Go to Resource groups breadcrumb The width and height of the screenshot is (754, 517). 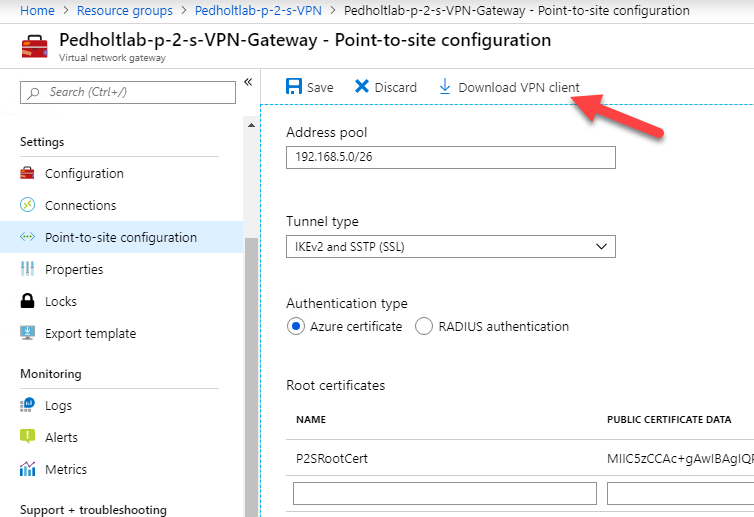(125, 11)
